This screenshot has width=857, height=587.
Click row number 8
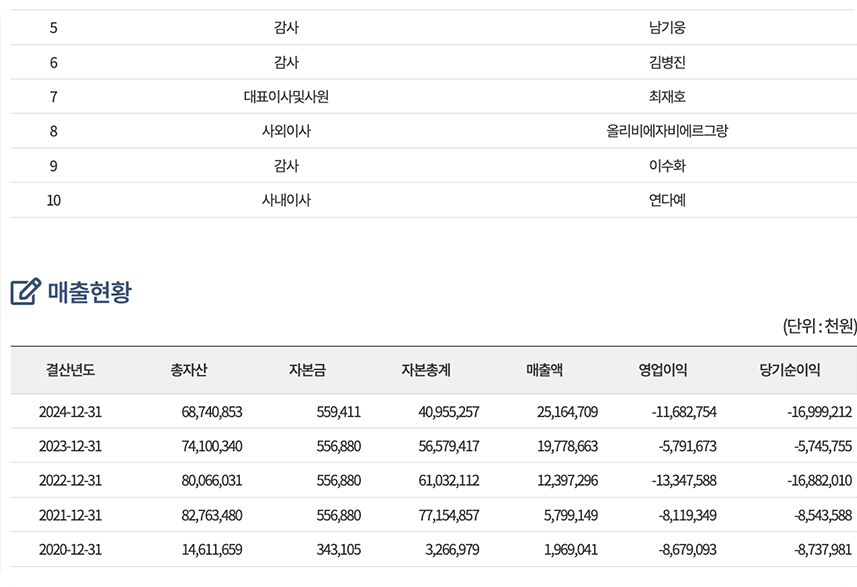pyautogui.click(x=54, y=132)
